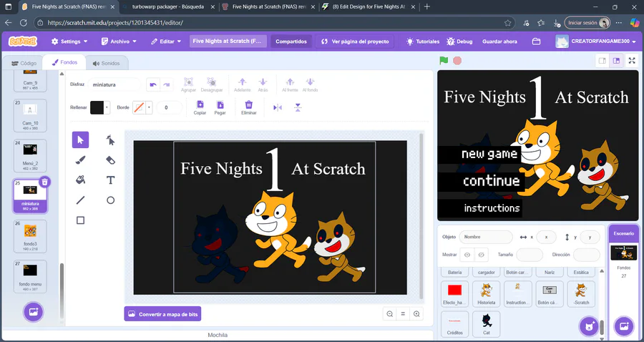
Task: Click Pegar to paste
Action: point(220,107)
